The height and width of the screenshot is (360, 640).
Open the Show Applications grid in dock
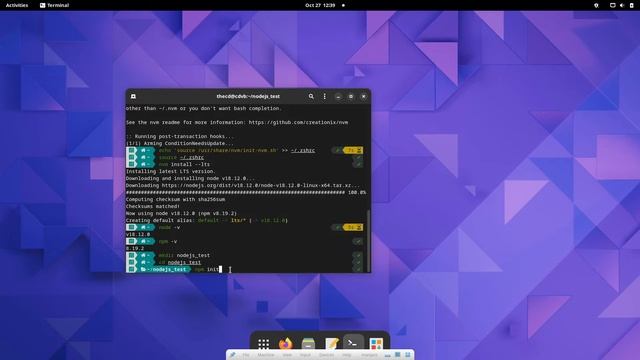[263, 344]
